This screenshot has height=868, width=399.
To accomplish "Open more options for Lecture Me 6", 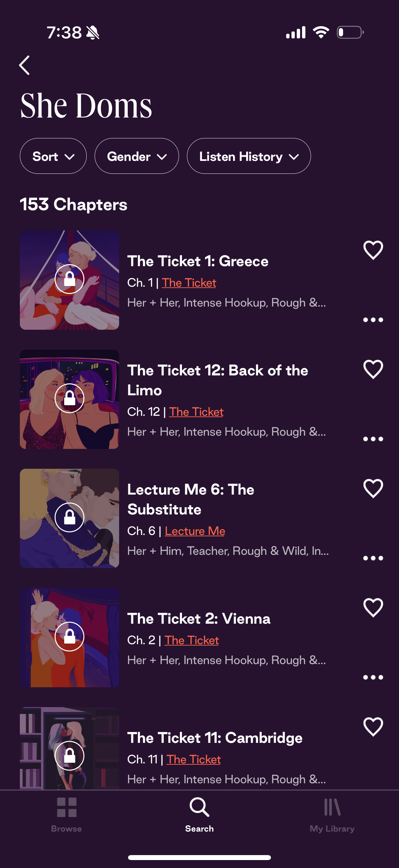I will pyautogui.click(x=373, y=558).
